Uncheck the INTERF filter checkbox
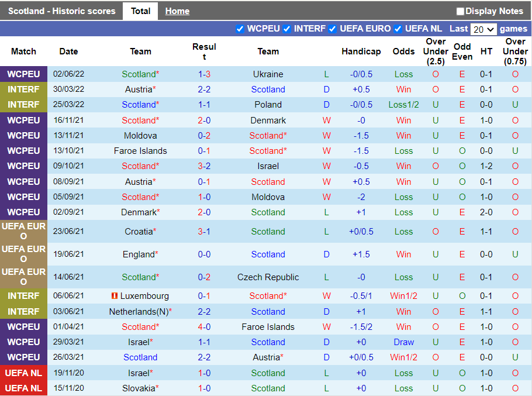 286,29
